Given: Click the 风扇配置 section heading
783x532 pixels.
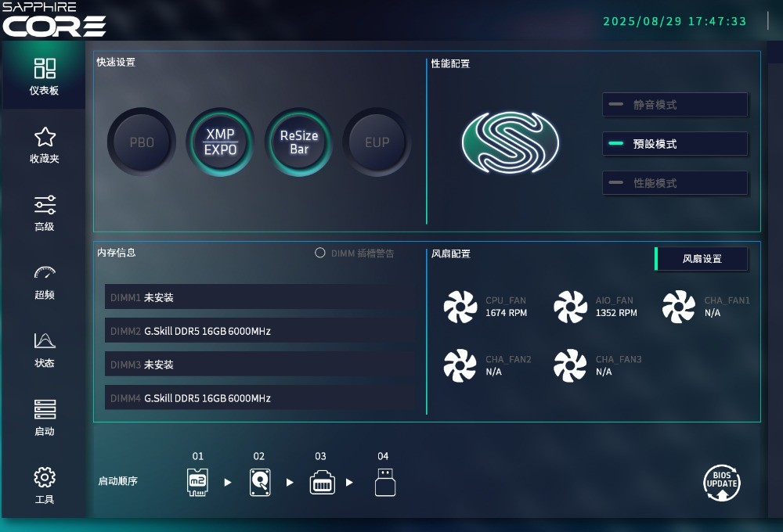Looking at the screenshot, I should (x=451, y=253).
